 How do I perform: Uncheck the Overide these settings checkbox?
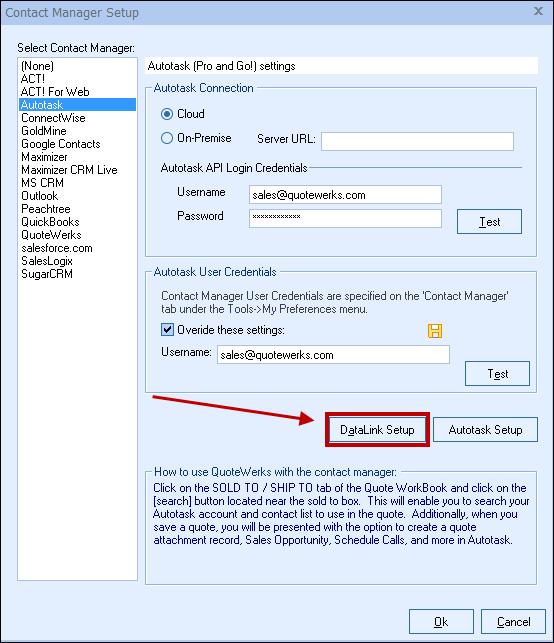pos(167,330)
